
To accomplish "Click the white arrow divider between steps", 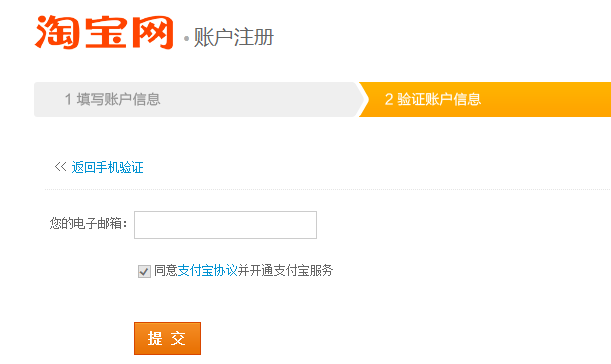I will pos(362,99).
